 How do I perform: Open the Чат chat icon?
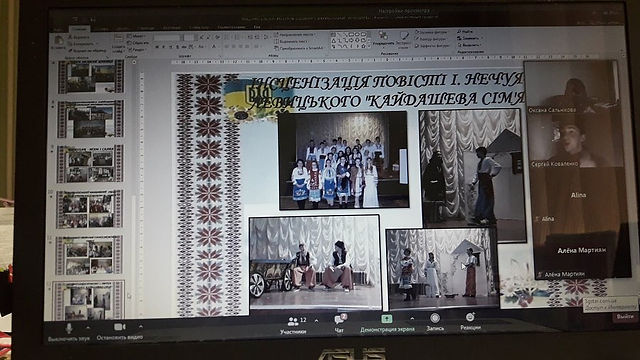(340, 324)
